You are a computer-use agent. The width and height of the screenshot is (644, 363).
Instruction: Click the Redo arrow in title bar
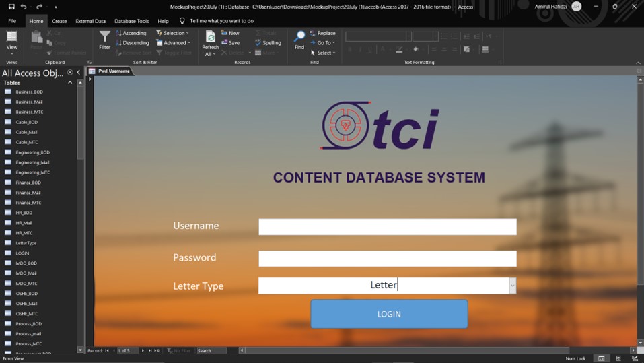click(x=39, y=7)
